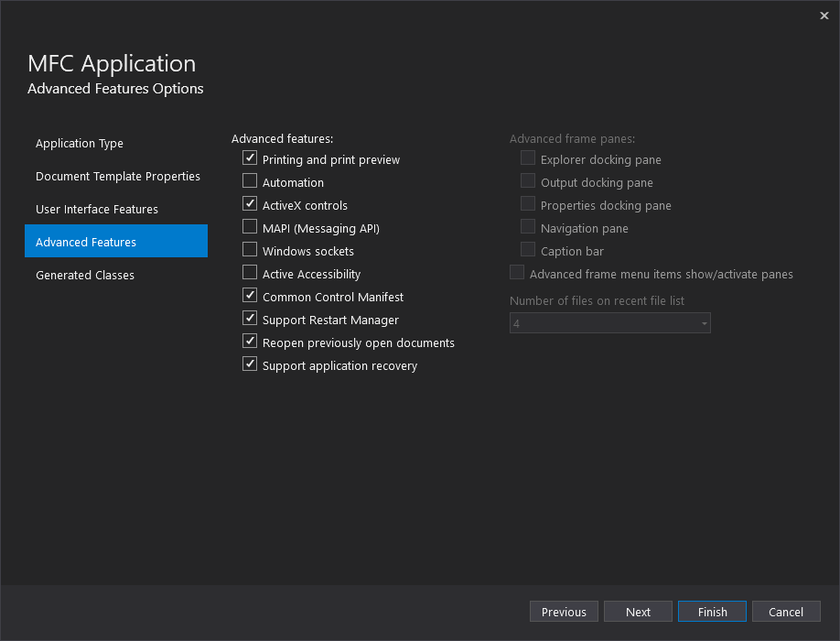This screenshot has height=641, width=840.
Task: Click the Finish button
Action: pos(712,612)
